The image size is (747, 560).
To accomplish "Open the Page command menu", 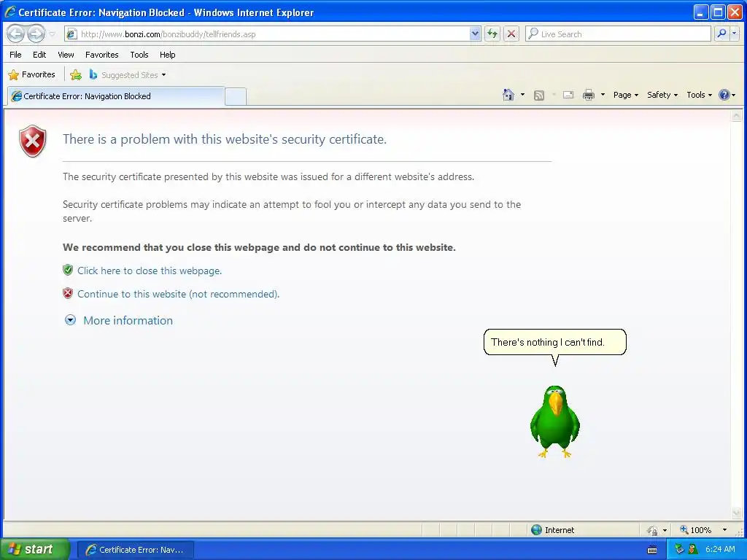I will pos(625,95).
